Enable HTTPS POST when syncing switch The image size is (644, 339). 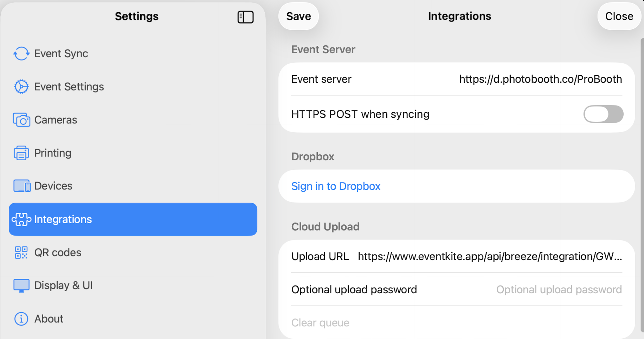point(603,114)
